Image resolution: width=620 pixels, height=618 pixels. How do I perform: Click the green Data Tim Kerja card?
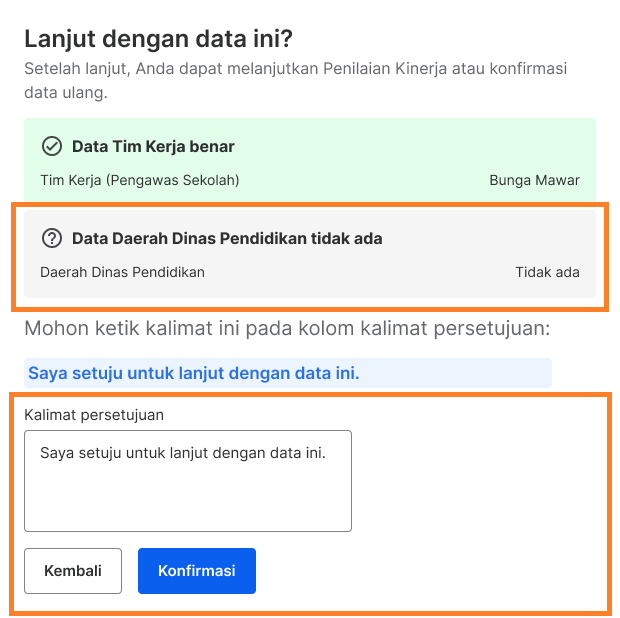(x=310, y=160)
